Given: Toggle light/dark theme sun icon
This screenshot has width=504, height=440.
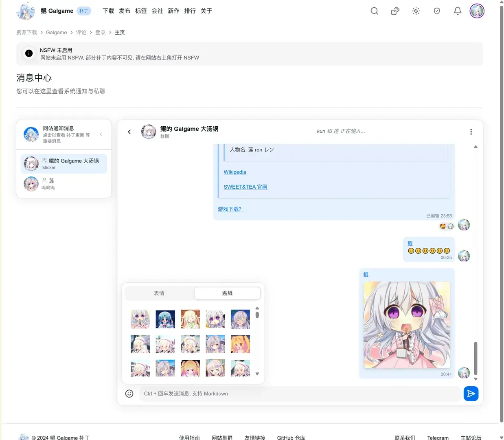Looking at the screenshot, I should pos(416,11).
